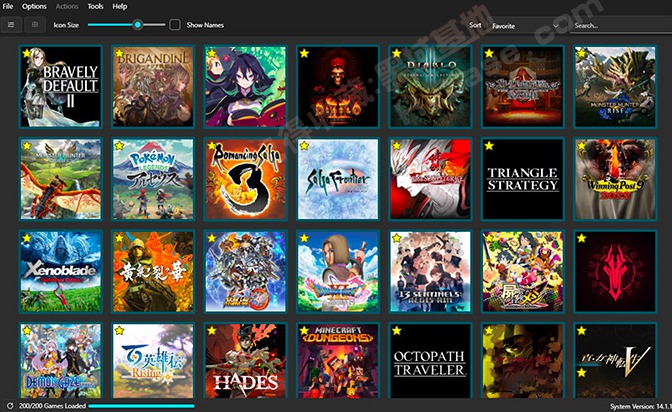Toggle favorite star on red emblem game
This screenshot has width=672, height=412.
click(582, 238)
